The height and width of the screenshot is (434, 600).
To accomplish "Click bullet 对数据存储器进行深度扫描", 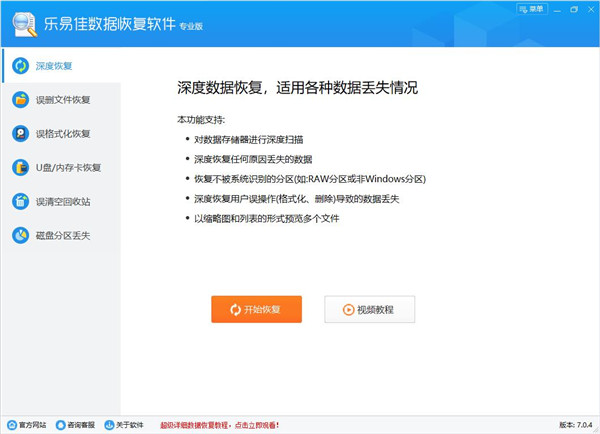I will (x=248, y=140).
